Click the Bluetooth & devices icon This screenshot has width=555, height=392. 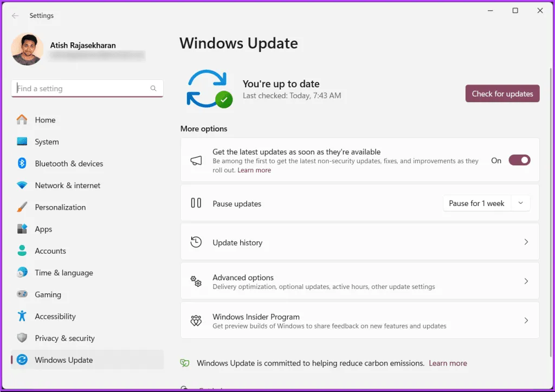(22, 163)
